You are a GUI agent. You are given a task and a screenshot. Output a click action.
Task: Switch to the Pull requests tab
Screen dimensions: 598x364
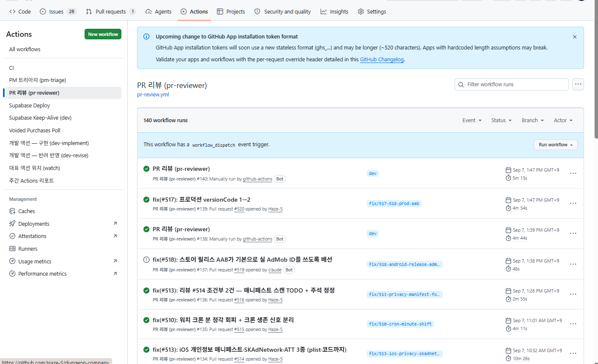click(110, 11)
